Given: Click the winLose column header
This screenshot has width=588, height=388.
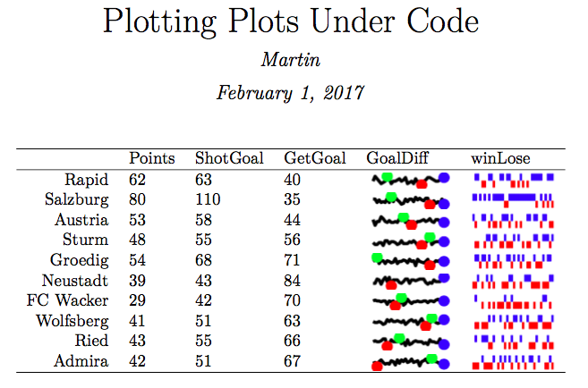Looking at the screenshot, I should 500,159.
